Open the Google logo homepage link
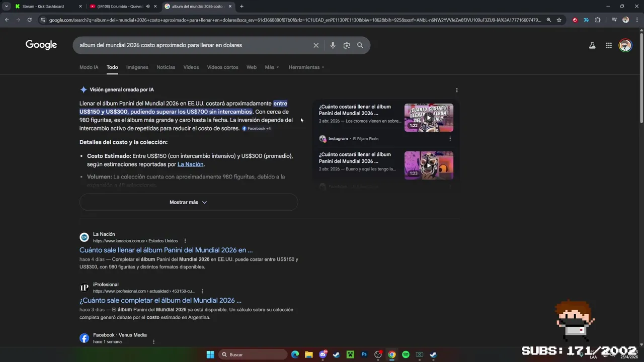Screen dimensions: 644x362 click(41, 45)
